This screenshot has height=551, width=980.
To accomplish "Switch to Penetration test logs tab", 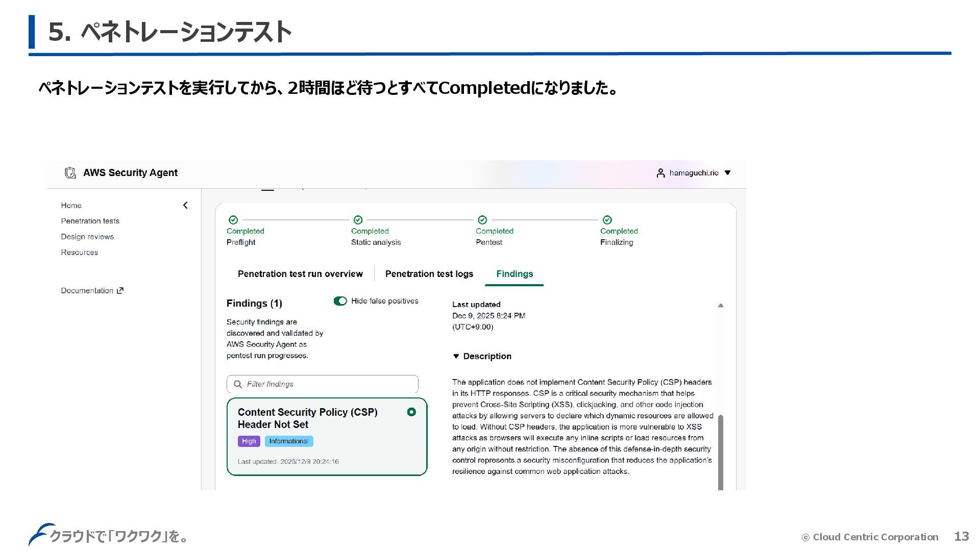I will point(429,274).
